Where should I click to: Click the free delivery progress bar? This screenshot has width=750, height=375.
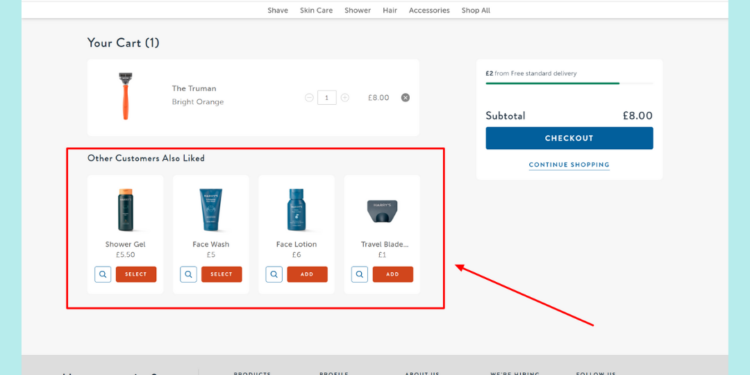[x=569, y=83]
